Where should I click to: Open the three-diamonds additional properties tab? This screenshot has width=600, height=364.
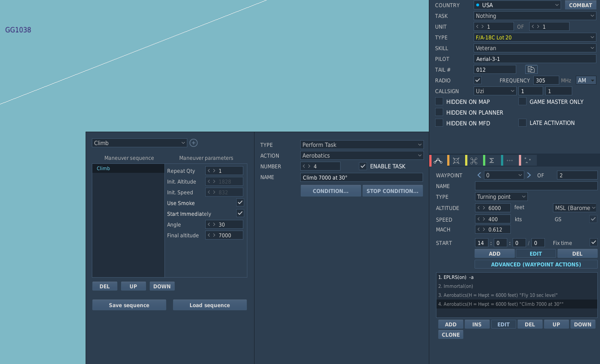click(509, 160)
